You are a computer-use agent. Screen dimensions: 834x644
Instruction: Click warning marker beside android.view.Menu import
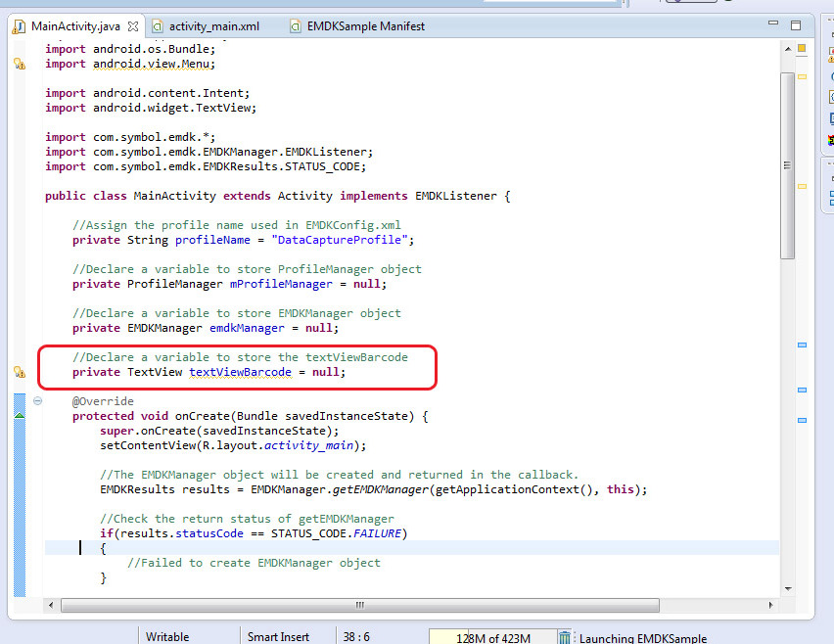pos(19,65)
